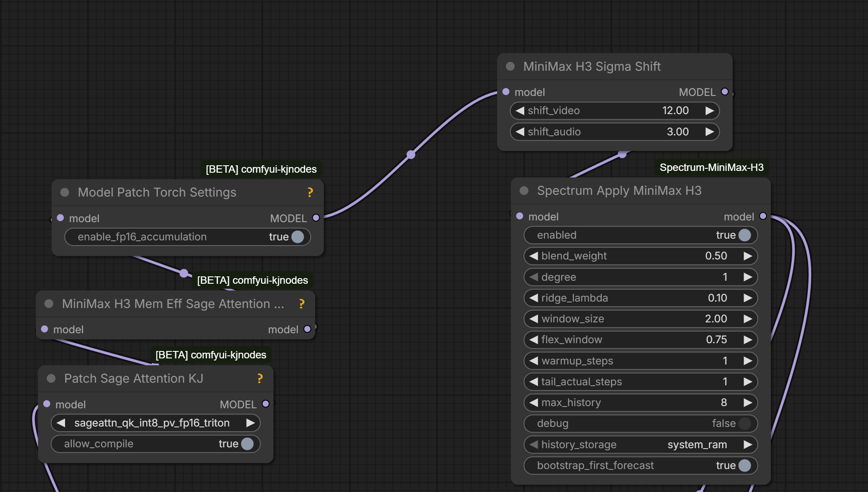Click model input dot on Model Patch Torch Settings
The height and width of the screenshot is (492, 868).
point(61,218)
